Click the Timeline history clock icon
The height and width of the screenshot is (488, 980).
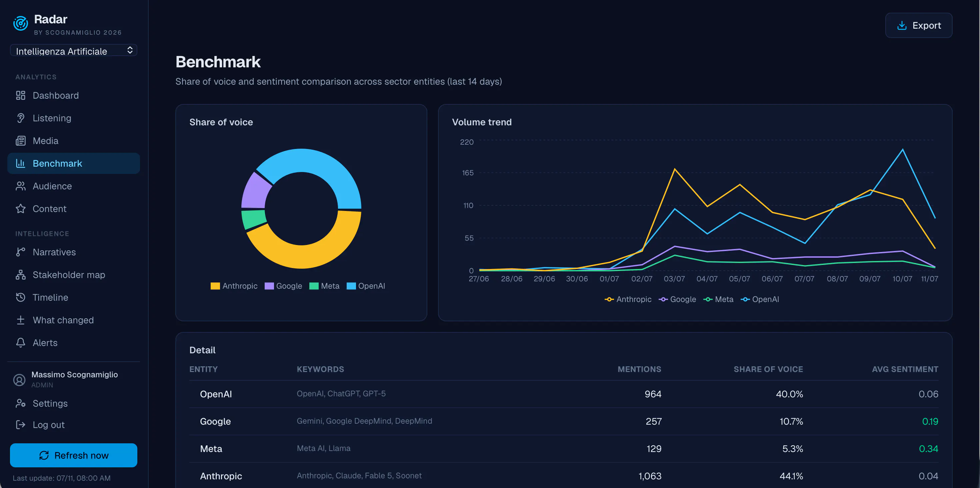pyautogui.click(x=21, y=297)
